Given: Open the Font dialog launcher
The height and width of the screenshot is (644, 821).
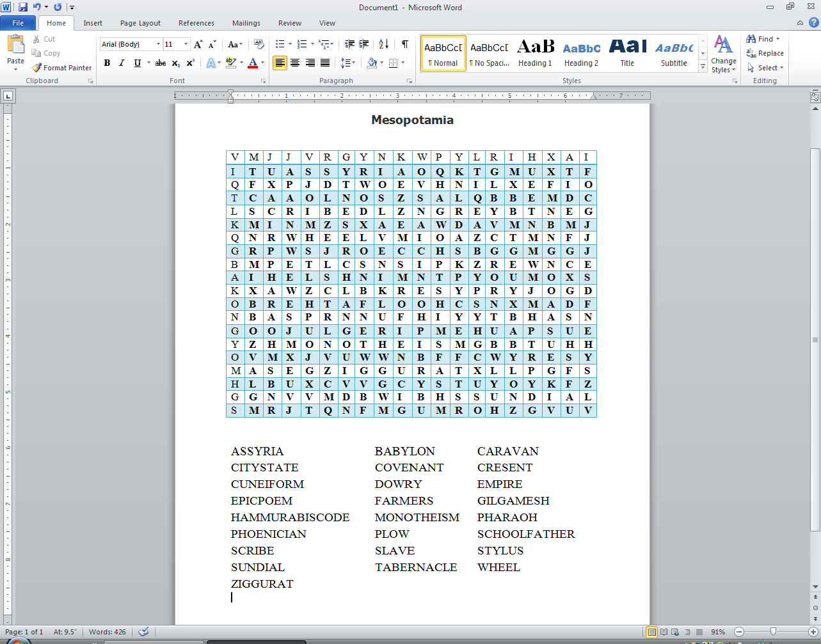Looking at the screenshot, I should click(263, 81).
